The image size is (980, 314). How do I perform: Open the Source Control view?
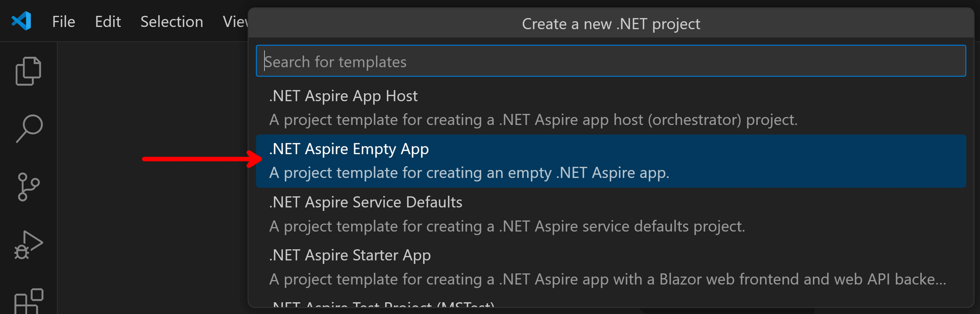point(29,187)
